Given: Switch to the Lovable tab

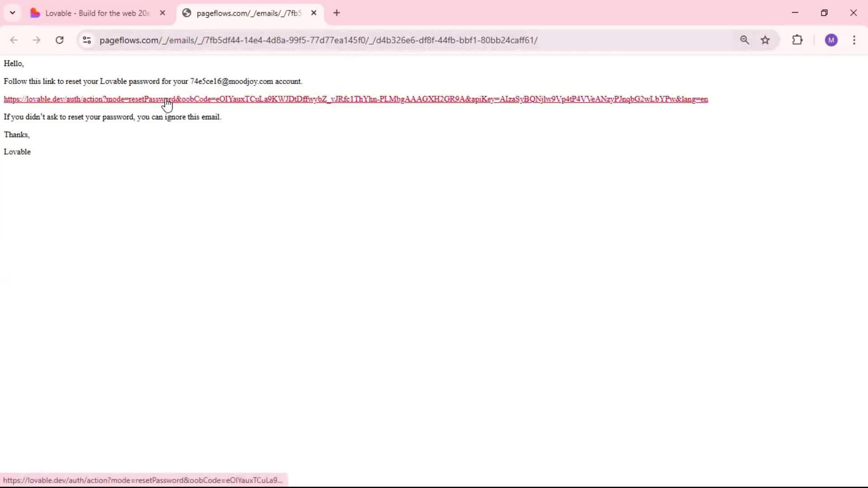Looking at the screenshot, I should point(99,13).
